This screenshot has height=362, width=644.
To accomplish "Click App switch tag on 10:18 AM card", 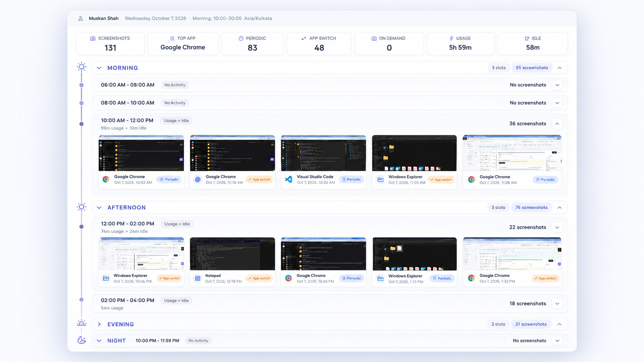I will (x=259, y=179).
